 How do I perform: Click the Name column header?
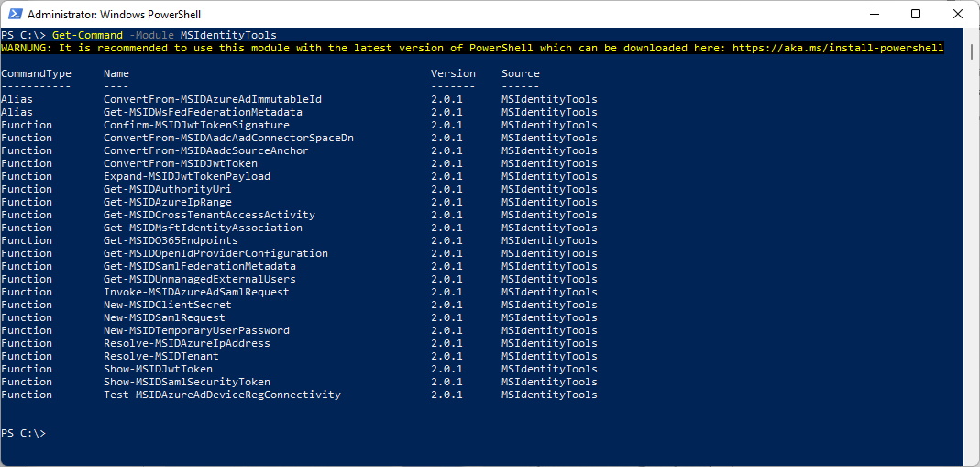[x=116, y=73]
